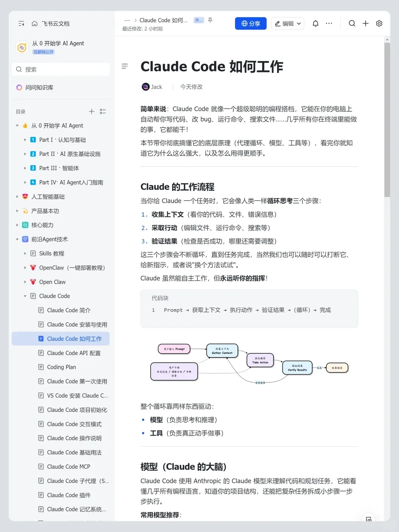Open the settings gear icon
Viewport: 399px width, 532px height.
pyautogui.click(x=379, y=24)
